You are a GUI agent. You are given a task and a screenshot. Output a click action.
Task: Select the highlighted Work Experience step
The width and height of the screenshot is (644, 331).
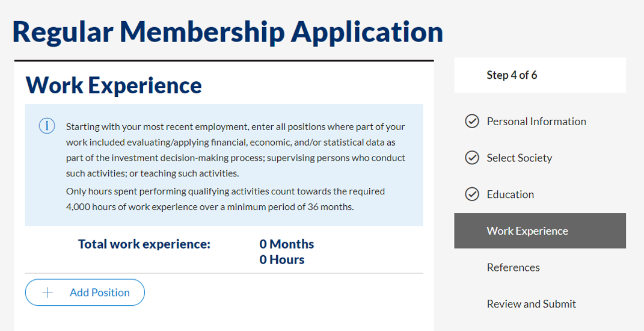click(540, 230)
